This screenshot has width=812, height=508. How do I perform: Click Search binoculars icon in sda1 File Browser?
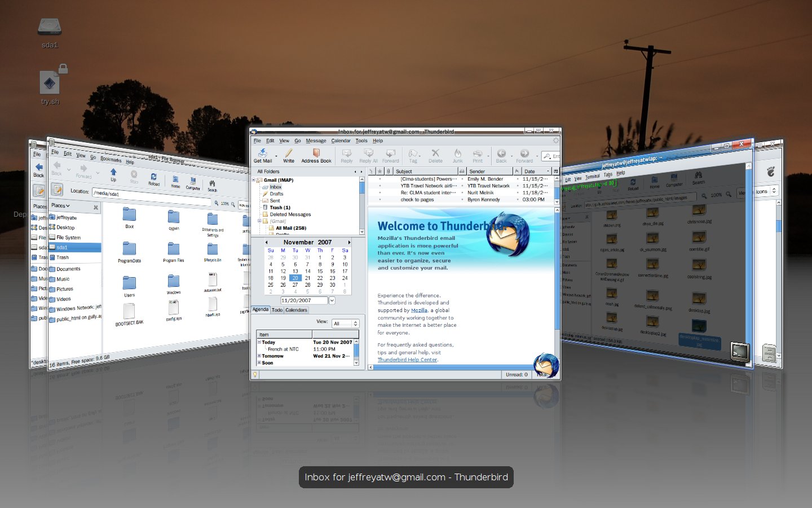coord(212,183)
